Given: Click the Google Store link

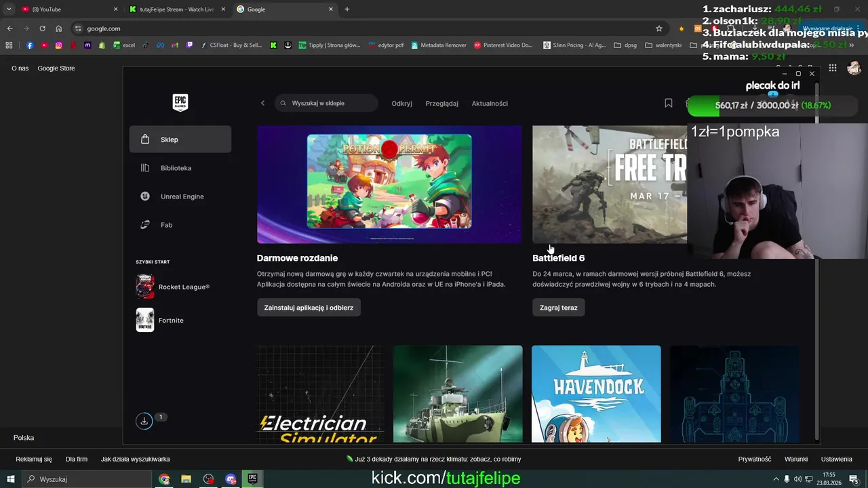Looking at the screenshot, I should (x=56, y=68).
